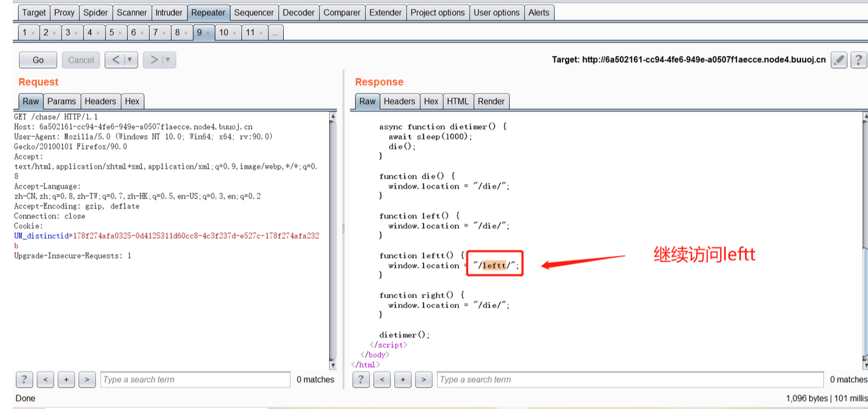Show request Hex view

(x=132, y=101)
